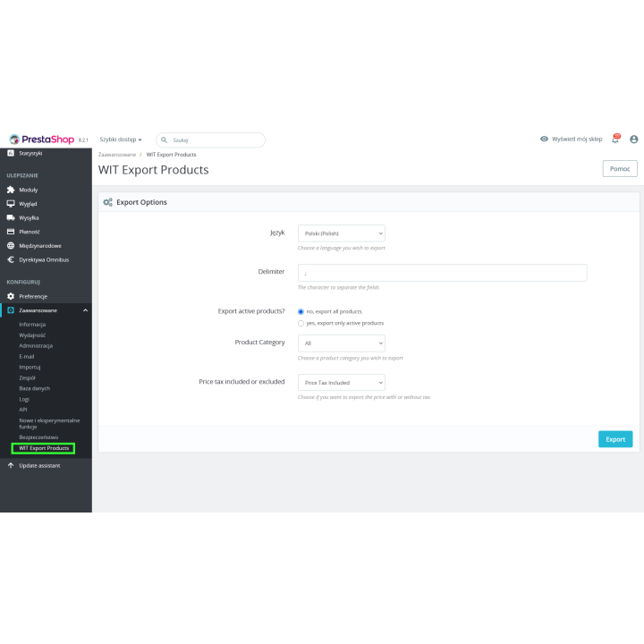Open the Statystyki sidebar icon
The height and width of the screenshot is (644, 644).
coord(11,153)
